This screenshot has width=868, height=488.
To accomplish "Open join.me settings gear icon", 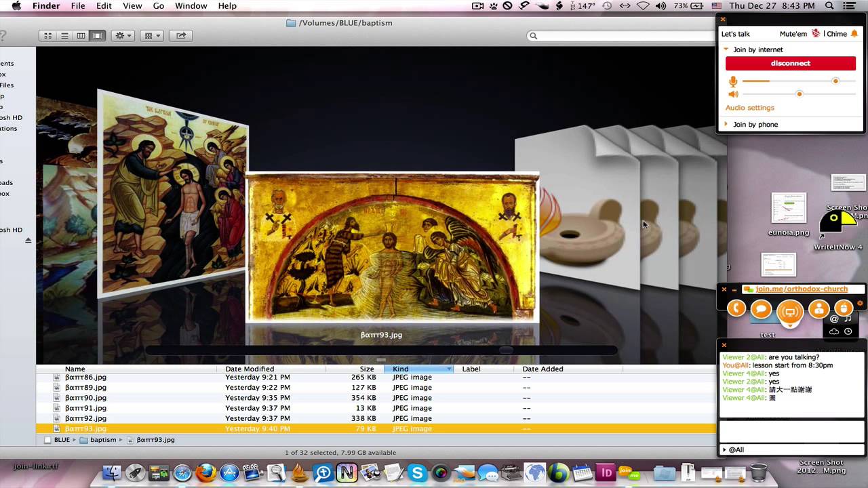I will [861, 304].
